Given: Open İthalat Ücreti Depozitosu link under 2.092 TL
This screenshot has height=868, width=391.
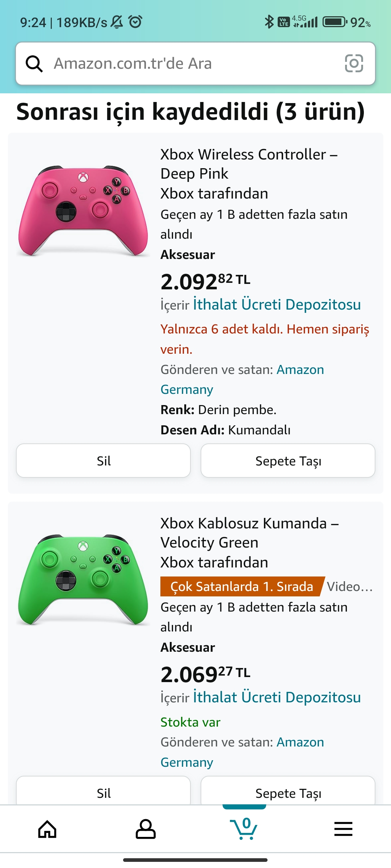Looking at the screenshot, I should 277,305.
